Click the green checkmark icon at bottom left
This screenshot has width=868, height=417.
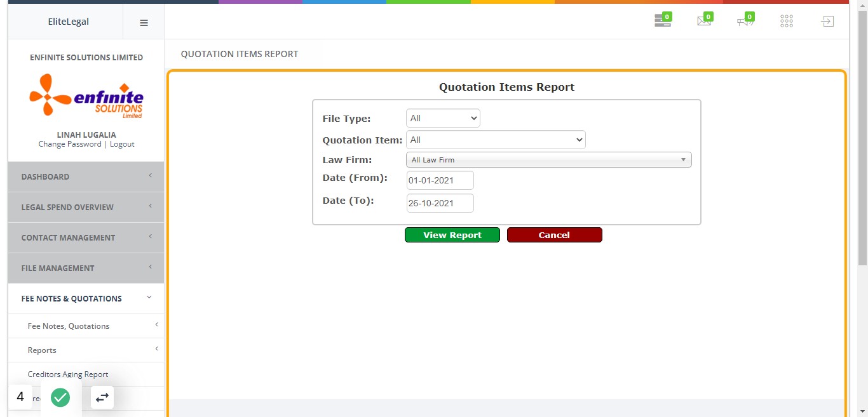[60, 397]
